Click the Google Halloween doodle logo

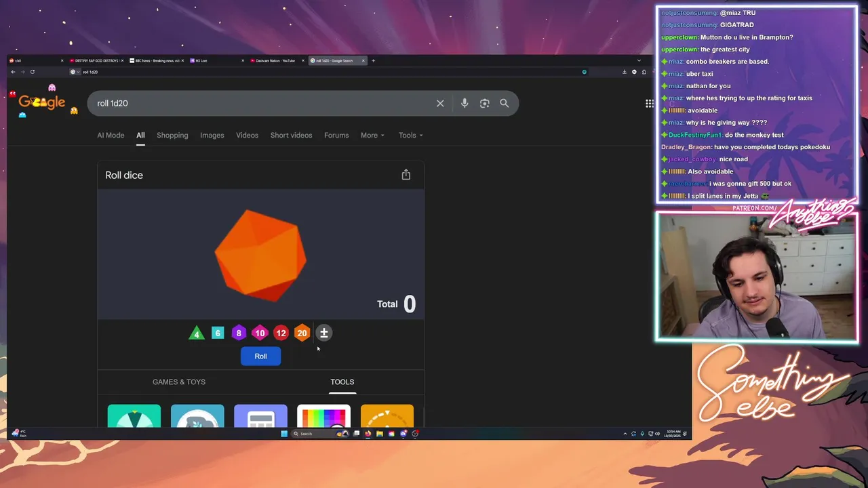pos(42,102)
